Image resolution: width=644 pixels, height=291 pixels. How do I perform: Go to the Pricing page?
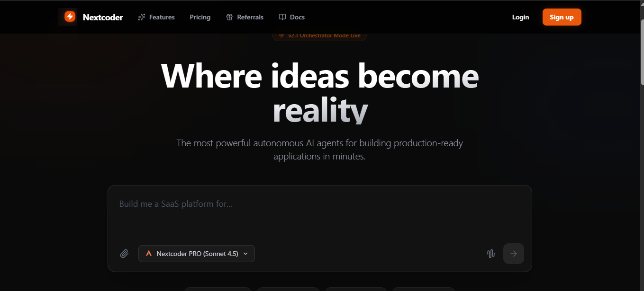click(200, 17)
